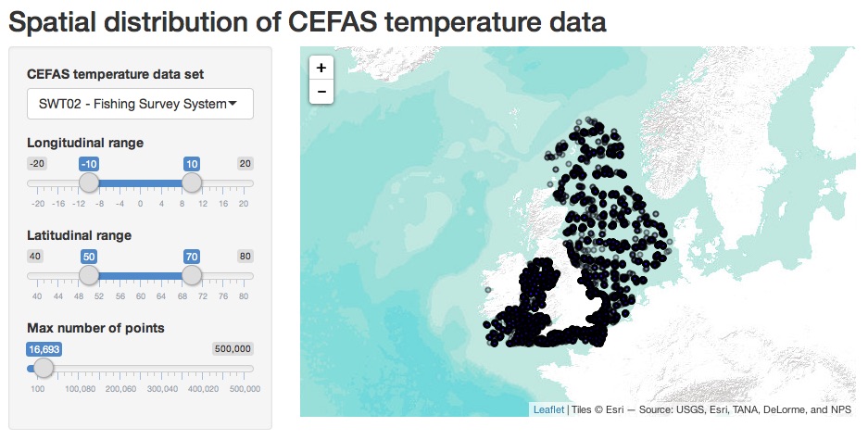Zoom out of the map with minus button

coord(321,92)
